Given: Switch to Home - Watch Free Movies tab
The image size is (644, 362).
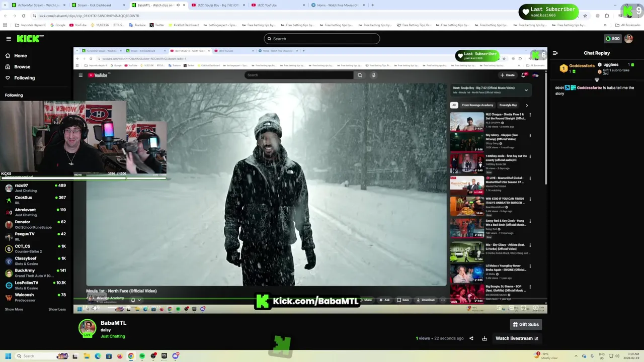Looking at the screenshot, I should (x=338, y=5).
